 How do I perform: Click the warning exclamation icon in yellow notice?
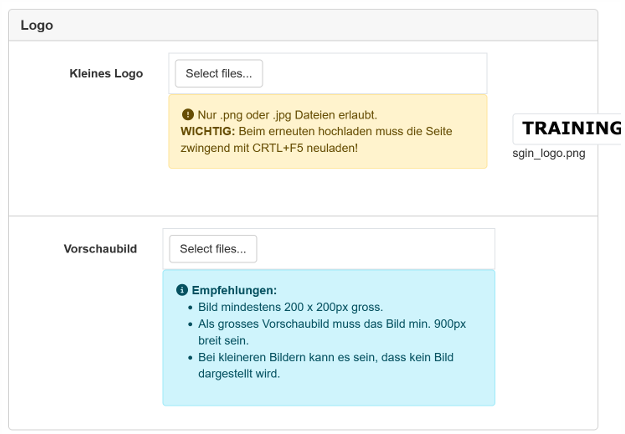pyautogui.click(x=187, y=115)
